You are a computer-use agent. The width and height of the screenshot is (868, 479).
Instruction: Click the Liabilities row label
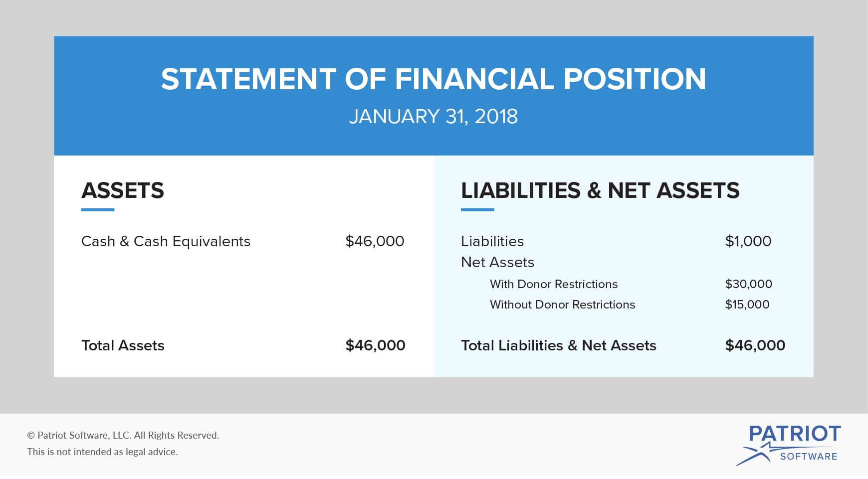(x=492, y=241)
